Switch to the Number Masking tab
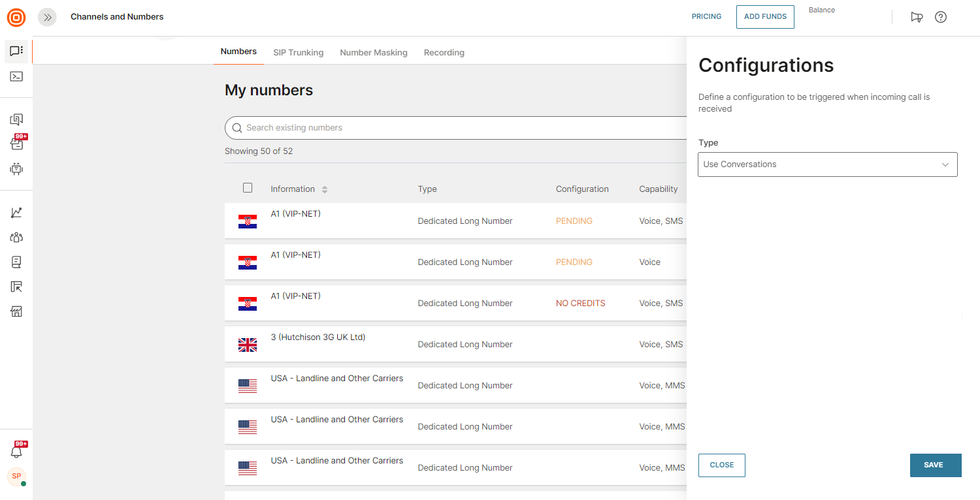The width and height of the screenshot is (980, 500). [373, 52]
